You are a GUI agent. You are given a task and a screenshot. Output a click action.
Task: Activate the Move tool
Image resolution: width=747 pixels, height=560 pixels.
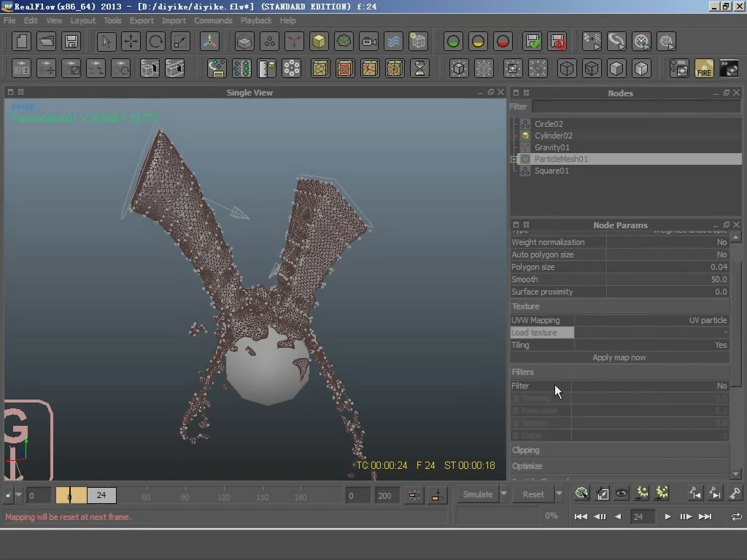pyautogui.click(x=131, y=42)
